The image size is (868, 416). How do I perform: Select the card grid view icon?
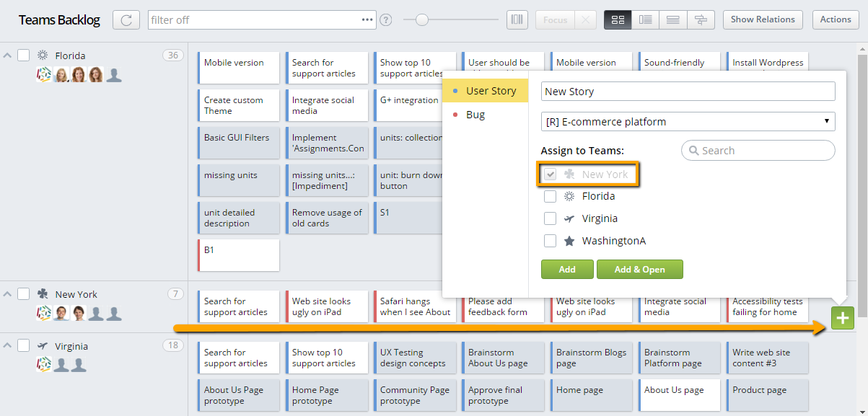pyautogui.click(x=617, y=19)
